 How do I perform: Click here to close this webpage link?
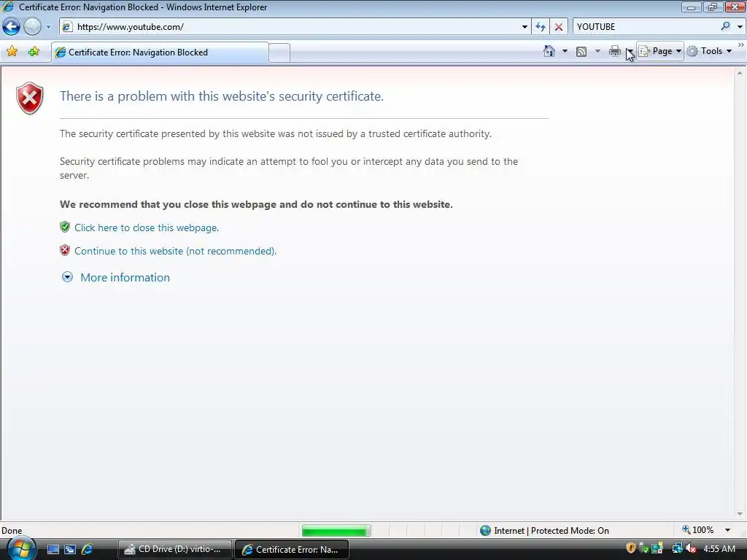click(146, 227)
